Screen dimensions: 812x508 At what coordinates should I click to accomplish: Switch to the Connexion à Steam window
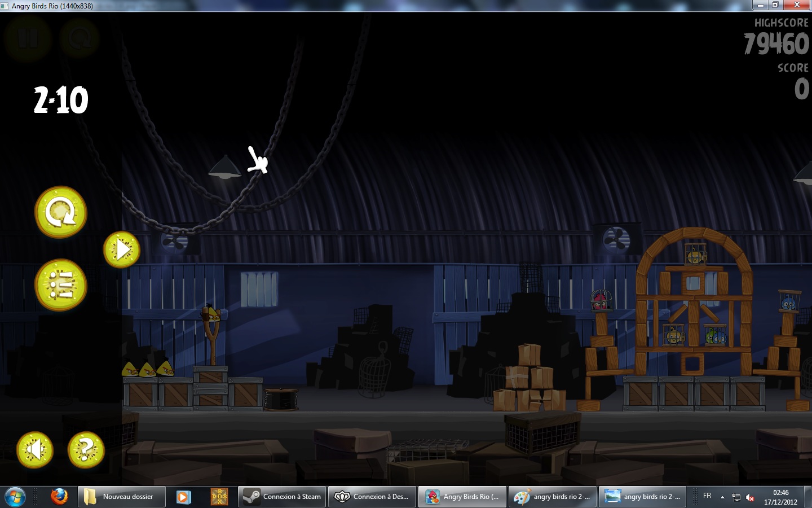point(282,497)
